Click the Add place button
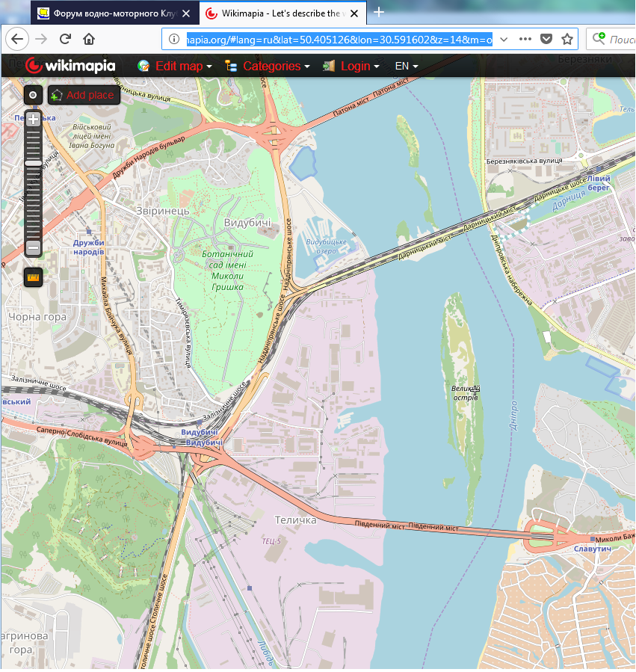Viewport: 636px width, 672px height. [x=84, y=95]
